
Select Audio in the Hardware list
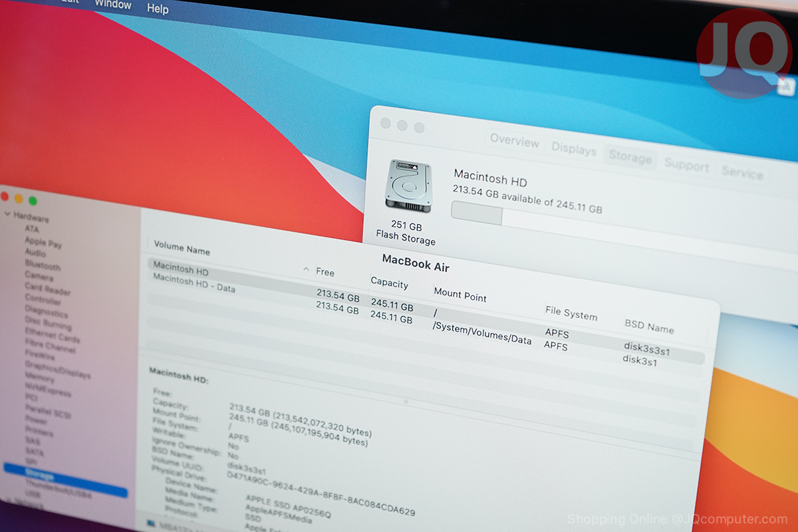click(x=35, y=253)
